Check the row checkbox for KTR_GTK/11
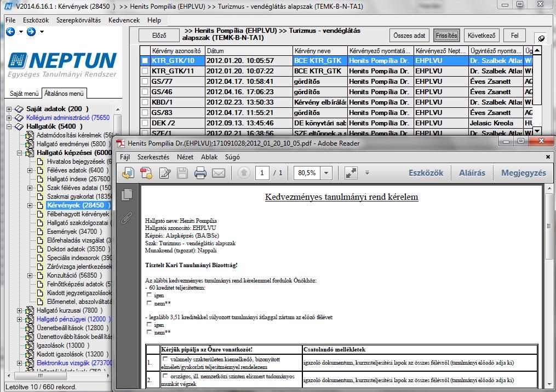This screenshot has height=392, width=556. coord(145,71)
